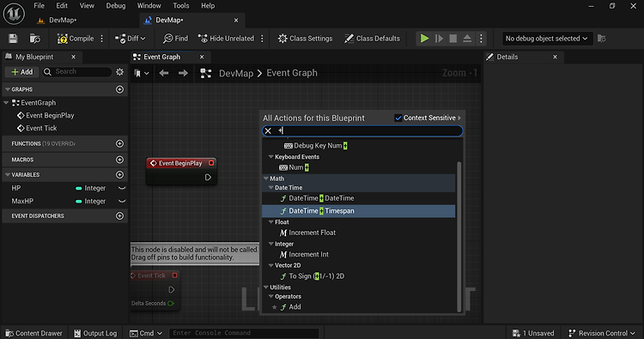Save the blueprint with the floppy disk icon

tap(13, 39)
